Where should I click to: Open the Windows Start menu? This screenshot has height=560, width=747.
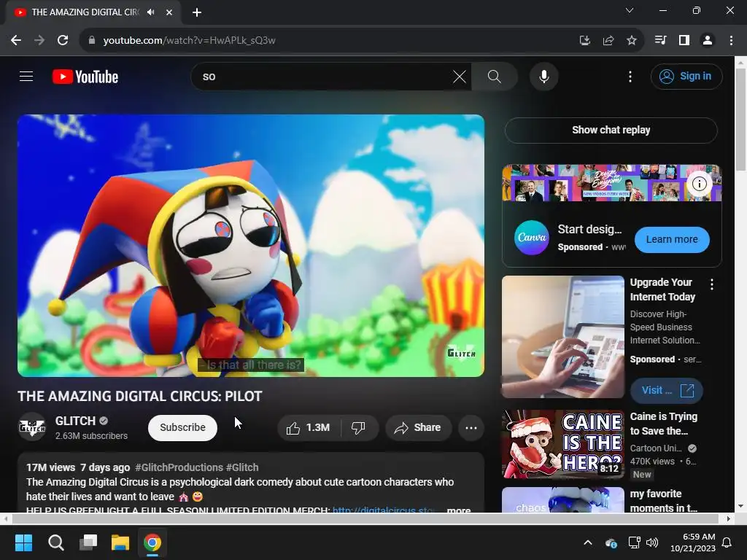pos(23,542)
